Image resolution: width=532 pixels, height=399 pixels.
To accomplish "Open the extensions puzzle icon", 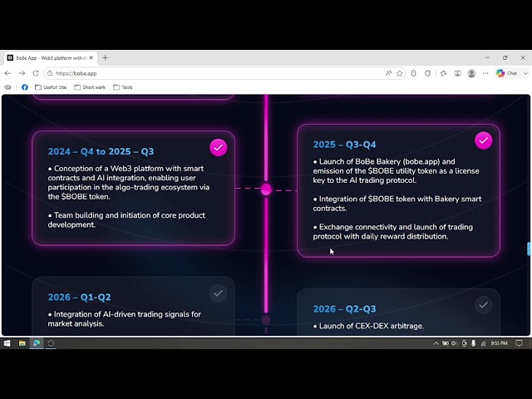I will coord(427,73).
